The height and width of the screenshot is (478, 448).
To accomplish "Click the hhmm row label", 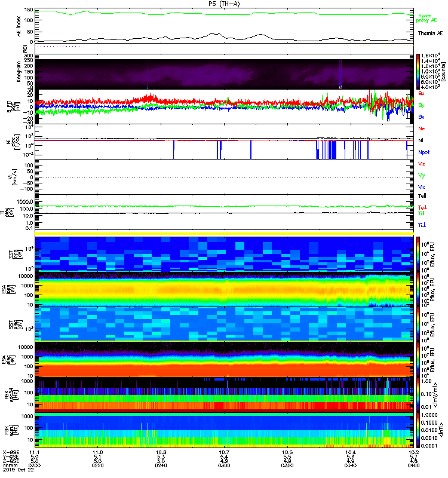I will [x=10, y=465].
